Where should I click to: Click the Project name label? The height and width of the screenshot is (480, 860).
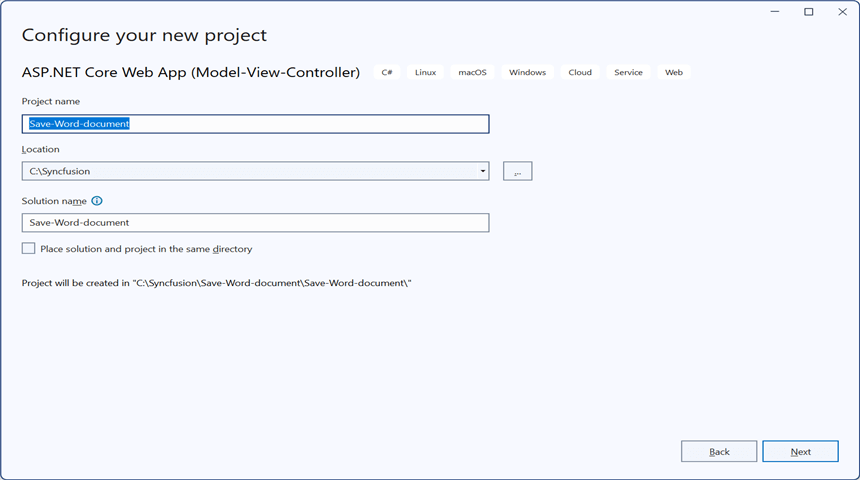coord(50,101)
